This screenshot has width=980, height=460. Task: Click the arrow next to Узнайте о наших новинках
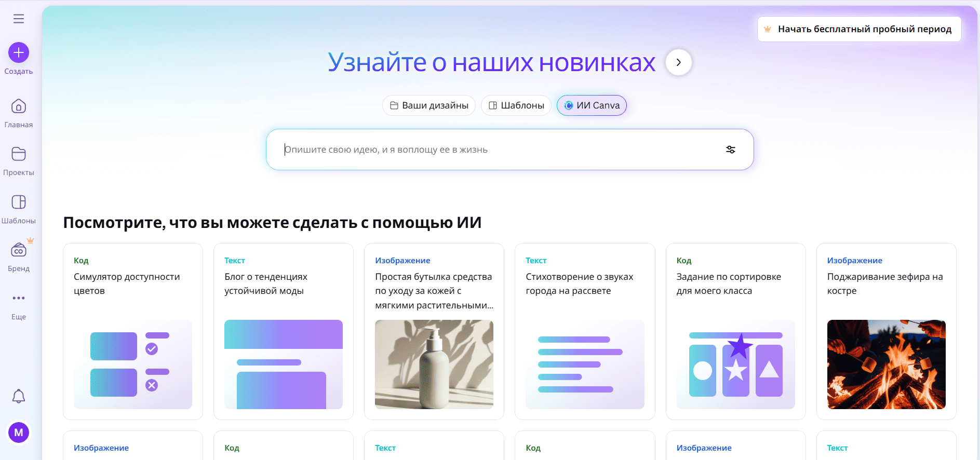(678, 62)
